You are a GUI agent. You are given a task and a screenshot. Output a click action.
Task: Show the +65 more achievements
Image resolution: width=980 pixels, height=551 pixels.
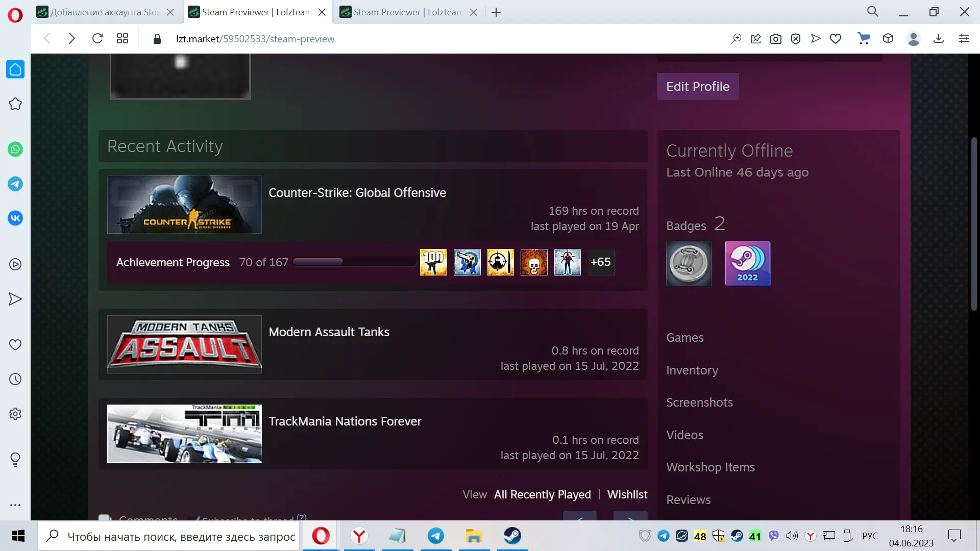pos(601,262)
